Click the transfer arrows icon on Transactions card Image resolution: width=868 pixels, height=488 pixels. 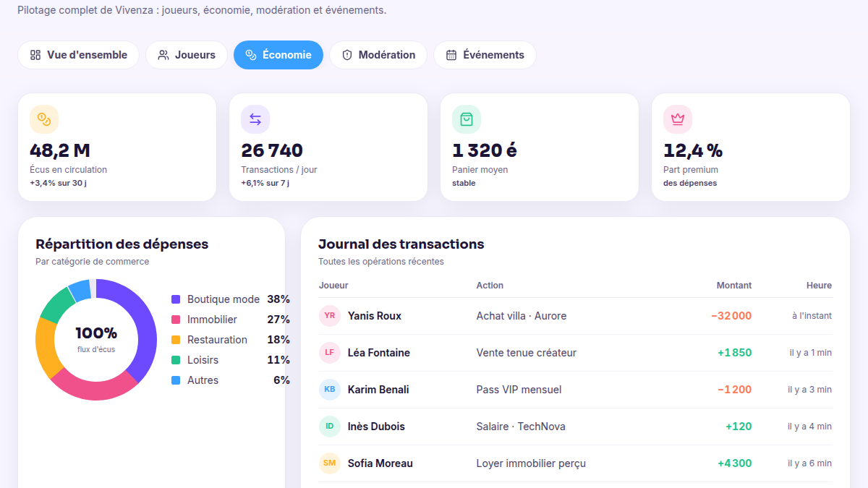coord(255,119)
